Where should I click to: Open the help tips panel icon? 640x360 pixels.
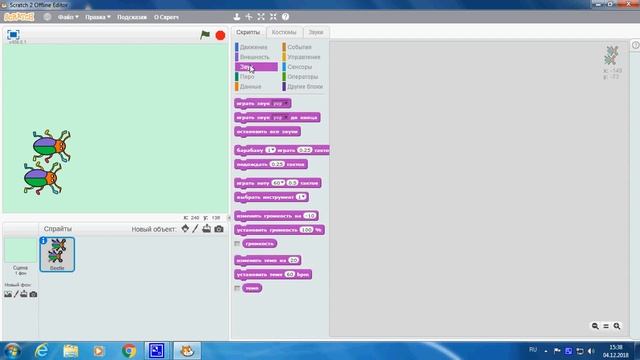coord(636,45)
